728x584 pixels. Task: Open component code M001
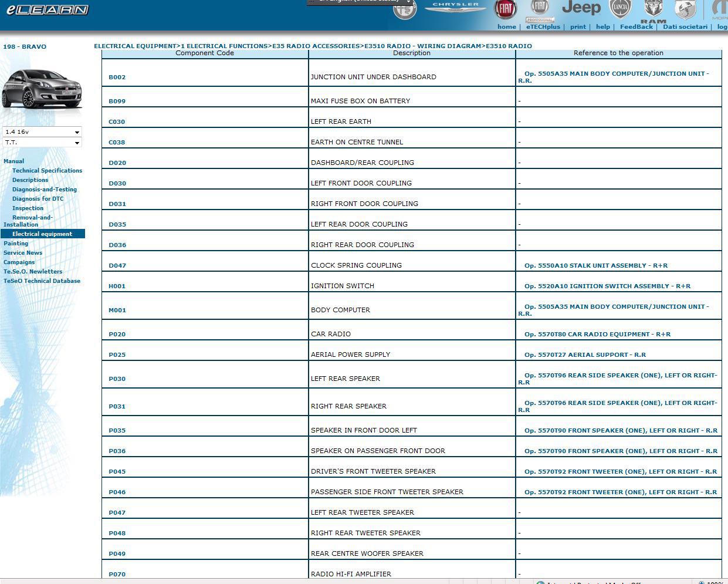(117, 310)
